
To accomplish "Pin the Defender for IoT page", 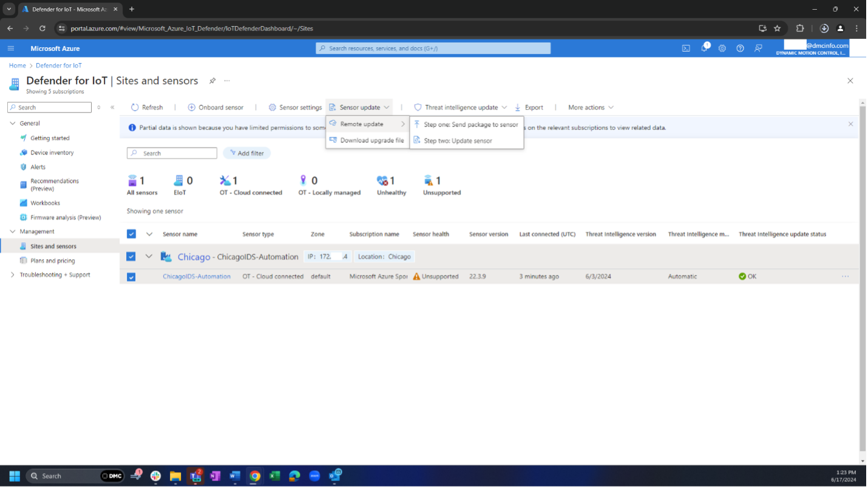I will [212, 81].
